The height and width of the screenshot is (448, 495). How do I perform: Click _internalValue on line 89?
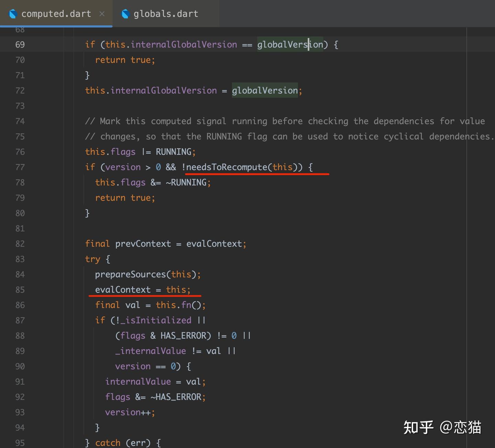(x=151, y=351)
